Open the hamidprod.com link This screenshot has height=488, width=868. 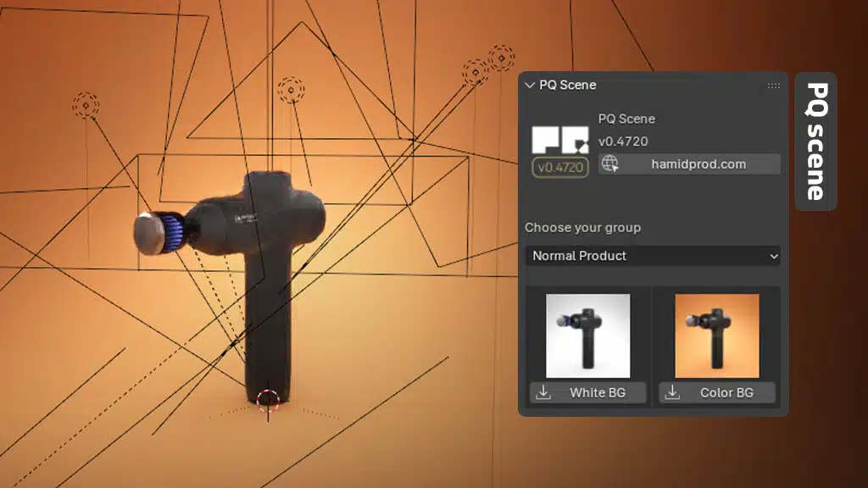[x=698, y=164]
